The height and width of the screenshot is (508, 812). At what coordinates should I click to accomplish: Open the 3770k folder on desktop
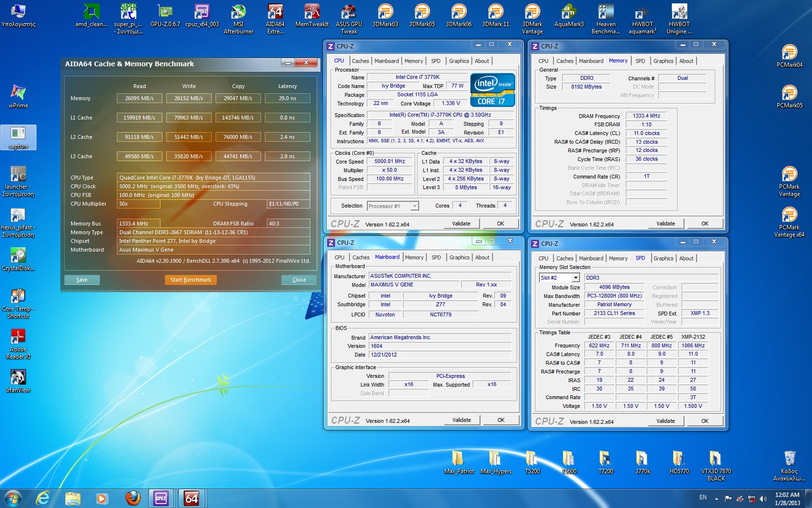tap(642, 462)
